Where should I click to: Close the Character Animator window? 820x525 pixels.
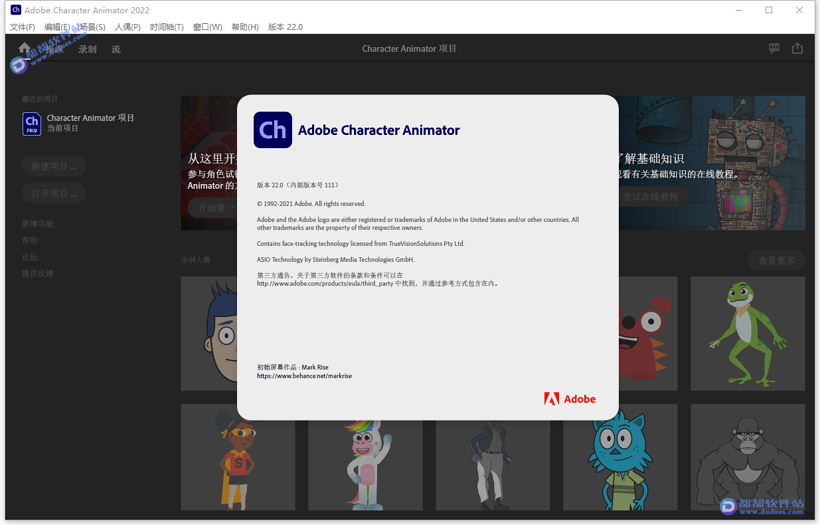point(799,10)
